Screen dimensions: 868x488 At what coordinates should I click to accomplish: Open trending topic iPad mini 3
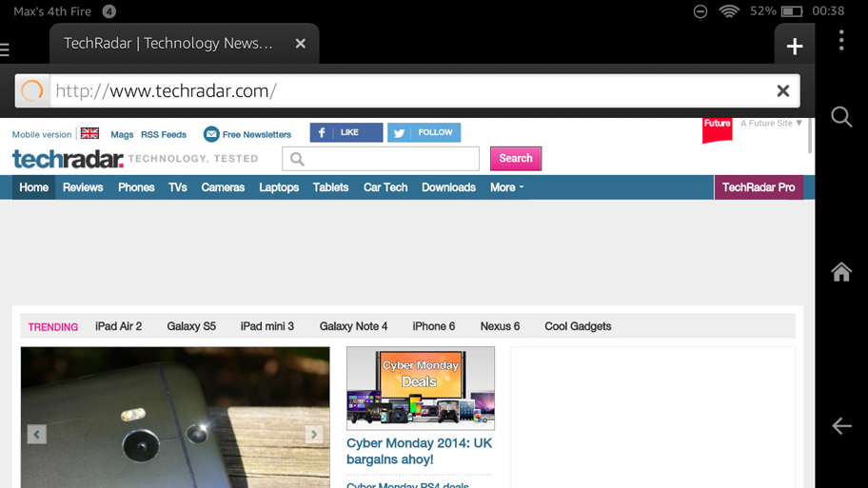pyautogui.click(x=267, y=326)
